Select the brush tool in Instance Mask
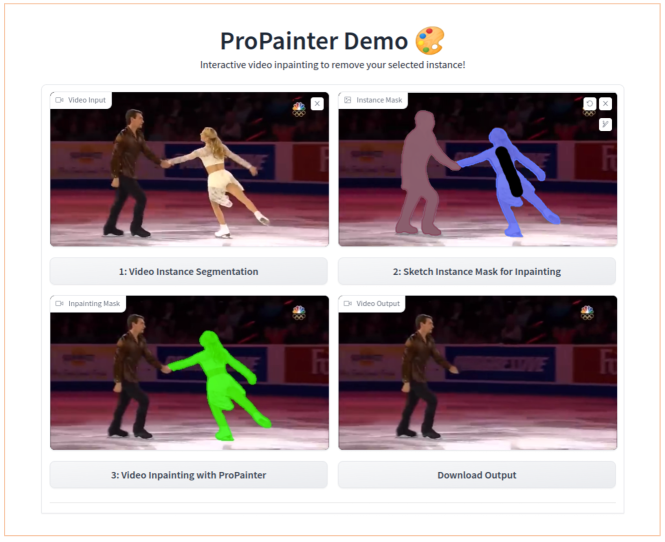The height and width of the screenshot is (542, 665). click(605, 124)
